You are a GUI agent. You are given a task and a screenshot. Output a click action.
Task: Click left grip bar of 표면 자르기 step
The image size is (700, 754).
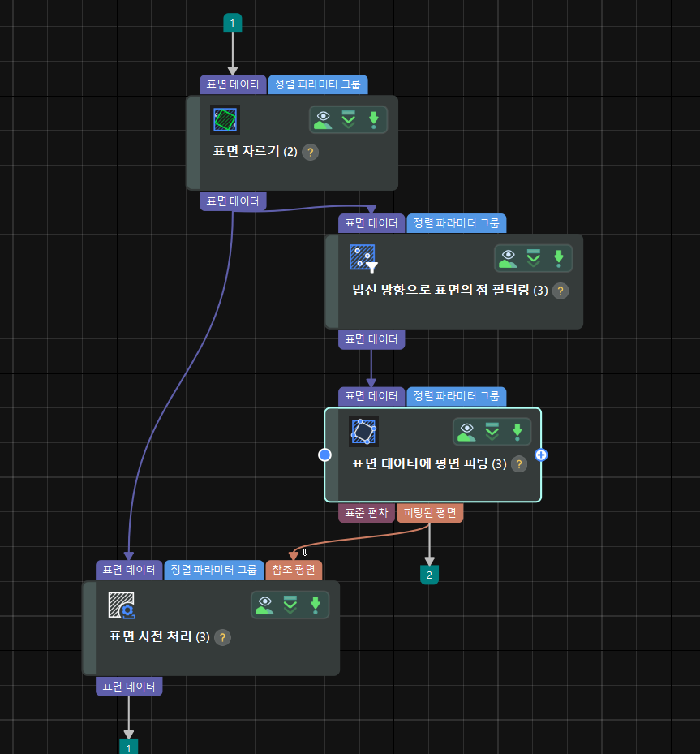tap(193, 143)
